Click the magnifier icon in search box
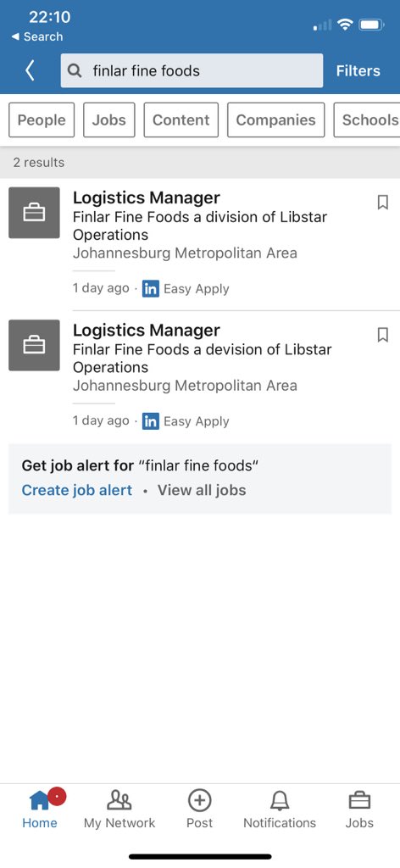400x868 pixels. (74, 71)
